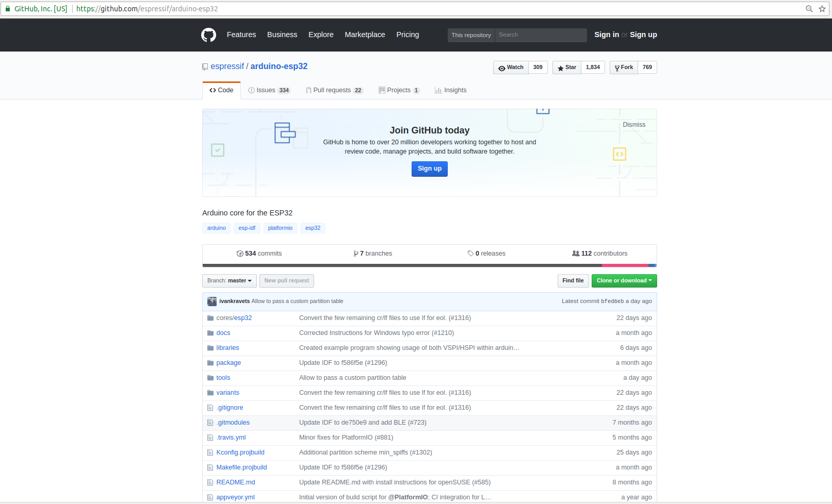
Task: Click This repository search scope label
Action: [x=471, y=35]
